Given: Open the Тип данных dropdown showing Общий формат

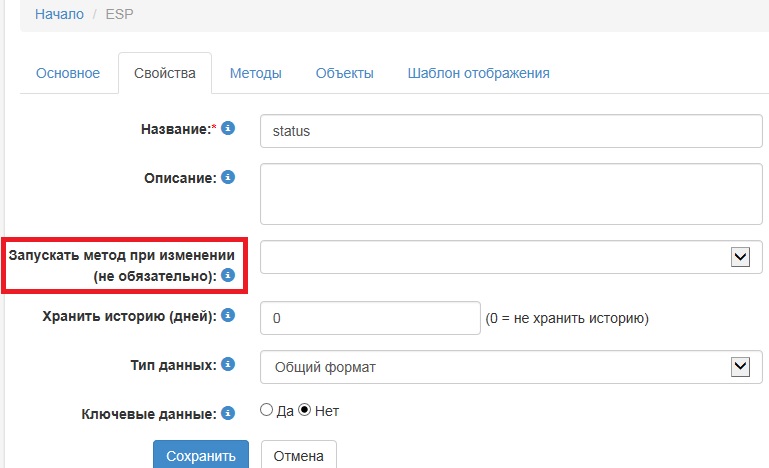Looking at the screenshot, I should pos(511,367).
